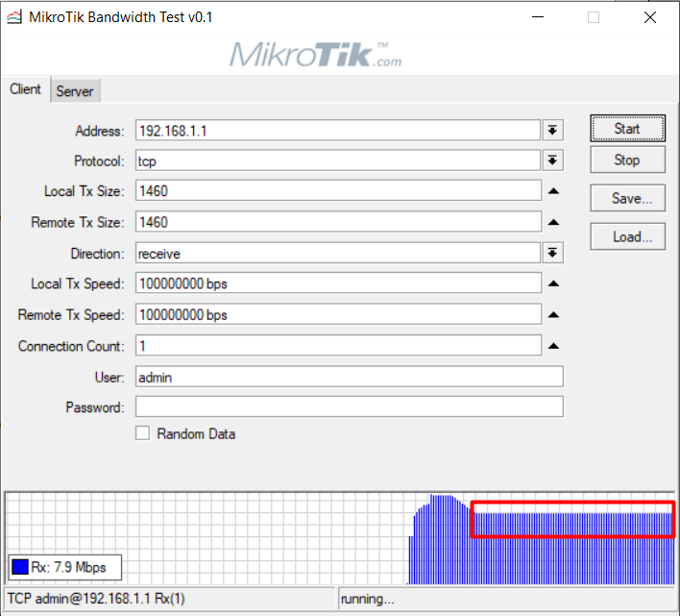This screenshot has height=616, width=680.
Task: Open the Load... settings dialog
Action: pos(627,236)
